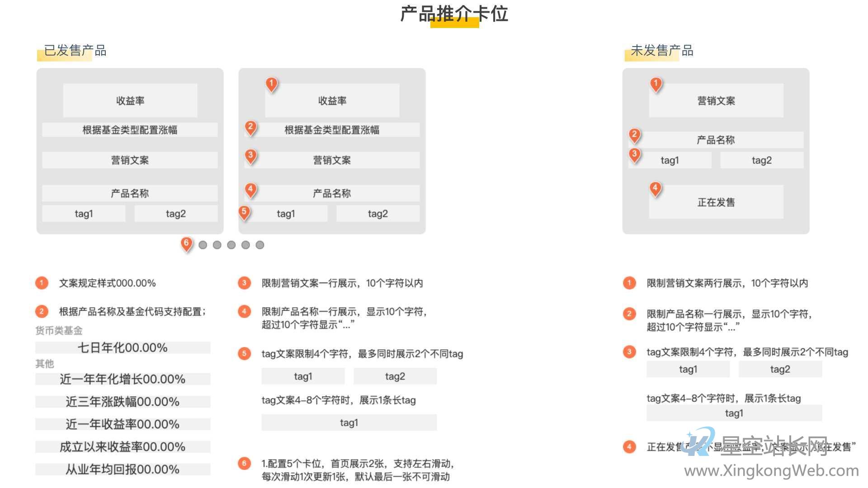
Task: Click the note 文案规定样式000.00%
Action: pyautogui.click(x=108, y=283)
